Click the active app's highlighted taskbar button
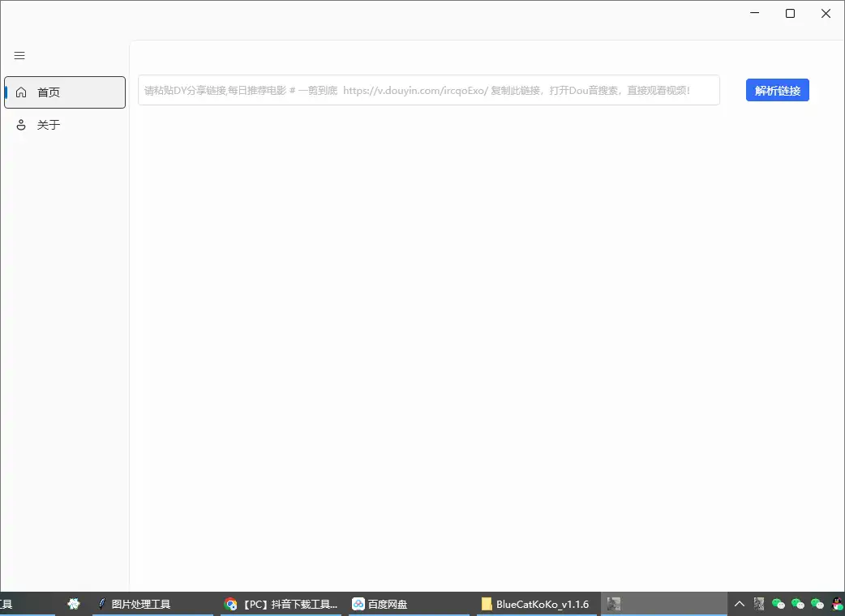This screenshot has height=616, width=845. point(663,604)
